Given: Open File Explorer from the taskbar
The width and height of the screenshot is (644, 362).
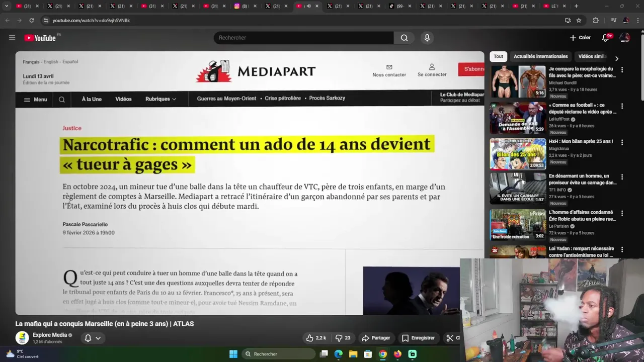Looking at the screenshot, I should pyautogui.click(x=353, y=354).
